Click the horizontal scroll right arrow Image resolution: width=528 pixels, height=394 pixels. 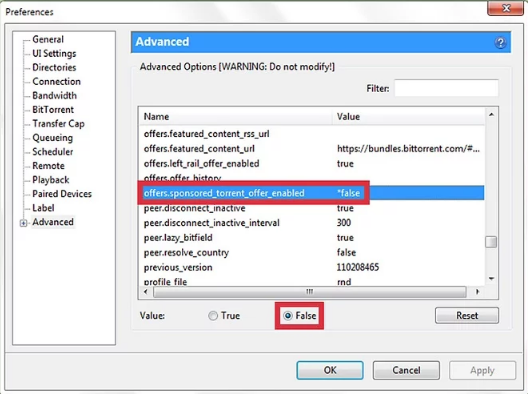point(477,292)
